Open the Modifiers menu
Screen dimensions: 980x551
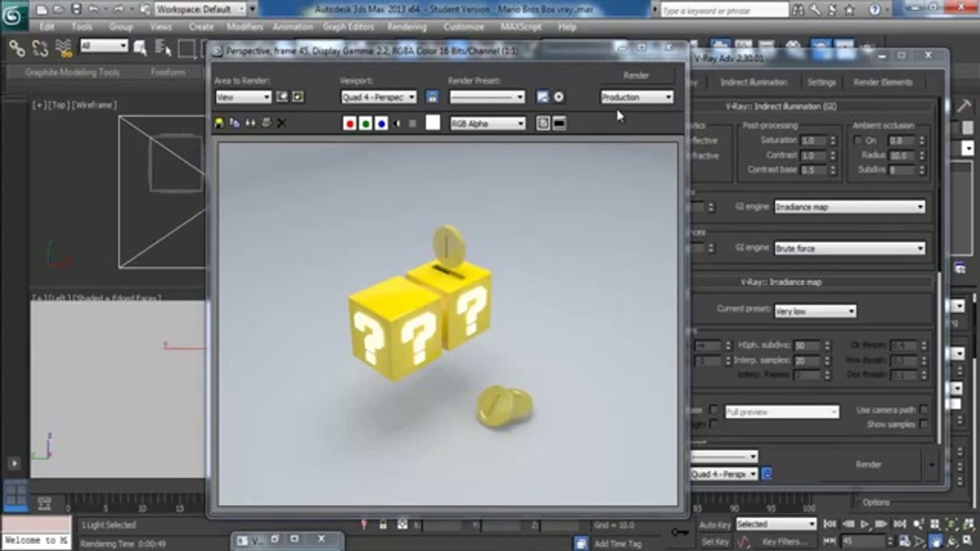pyautogui.click(x=244, y=27)
